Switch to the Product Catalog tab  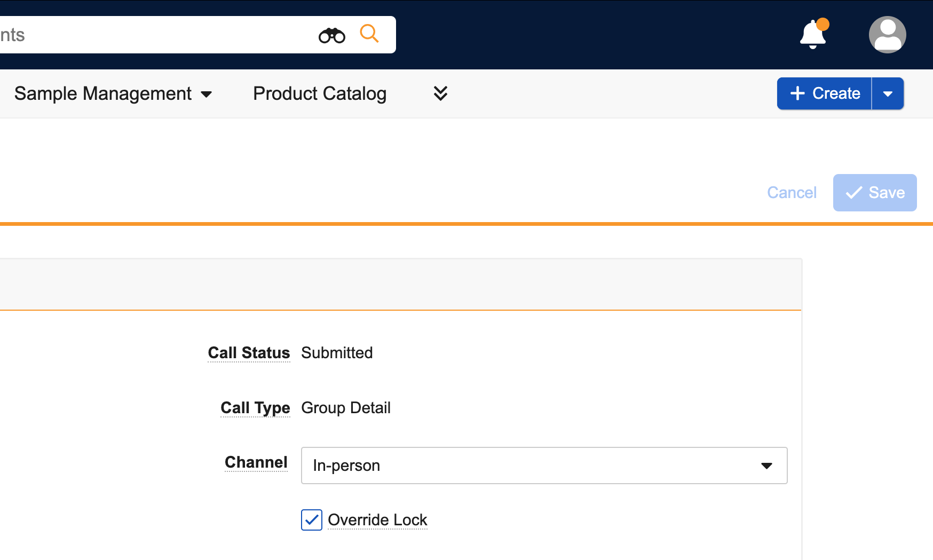tap(320, 93)
